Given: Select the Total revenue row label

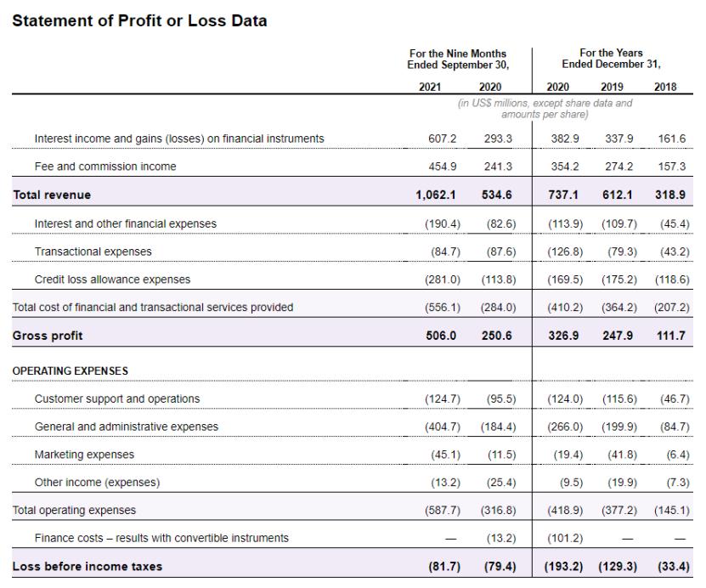Looking at the screenshot, I should point(52,195).
